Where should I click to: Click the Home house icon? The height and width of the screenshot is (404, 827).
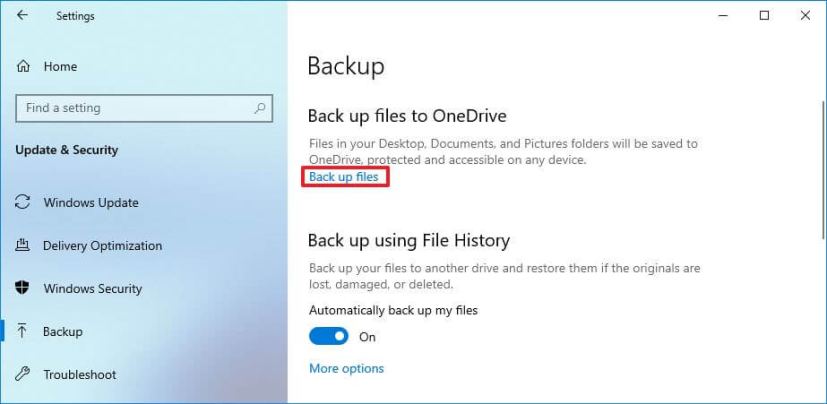click(x=23, y=66)
